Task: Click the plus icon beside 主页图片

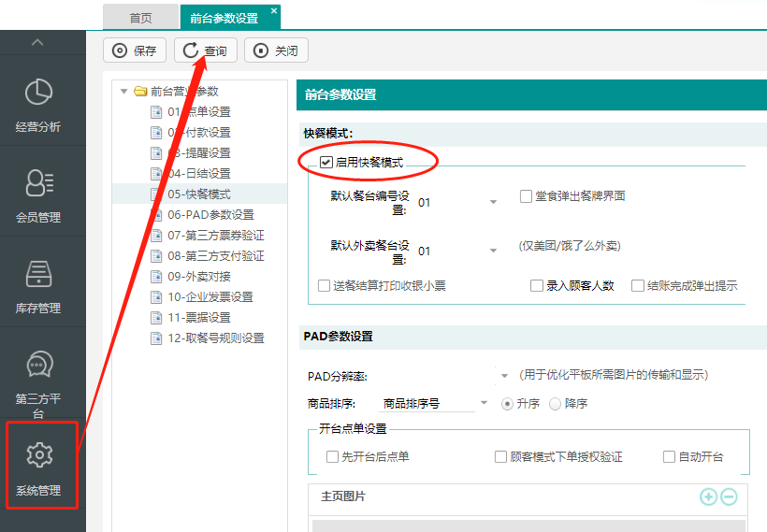Action: tap(708, 497)
